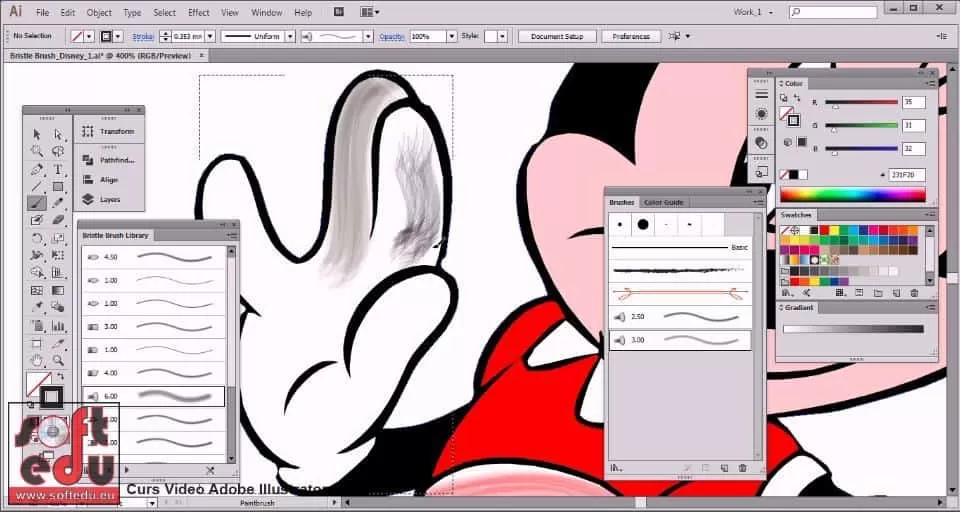960x512 pixels.
Task: Select the 6.00 brush in Bristle Brush Library
Action: 154,396
